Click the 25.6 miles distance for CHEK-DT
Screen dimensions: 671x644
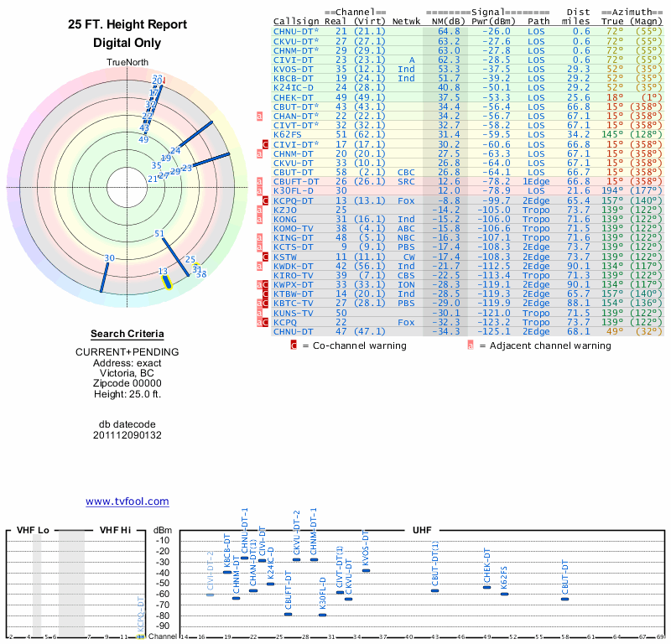pyautogui.click(x=579, y=97)
